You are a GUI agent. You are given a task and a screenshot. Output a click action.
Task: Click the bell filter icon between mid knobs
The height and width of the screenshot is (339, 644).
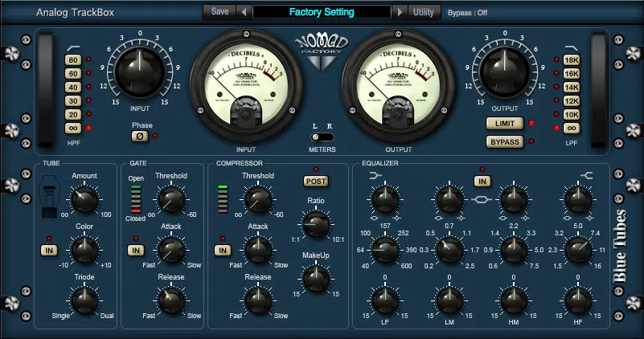pyautogui.click(x=482, y=199)
